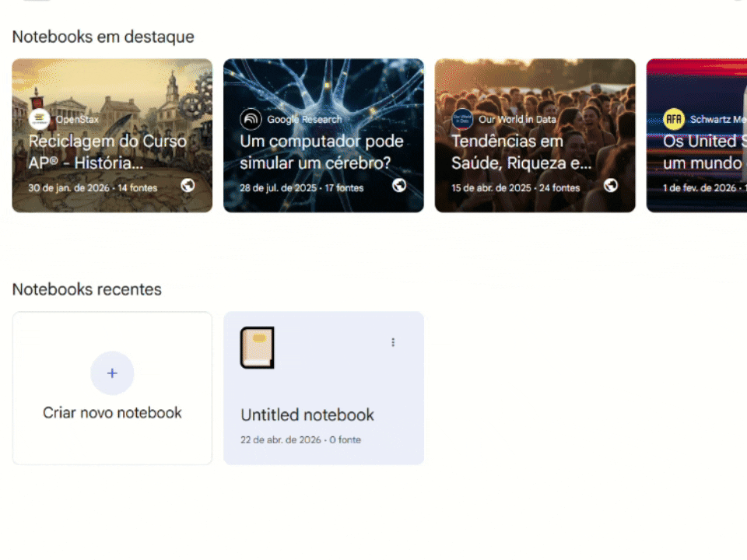Open "Reciclagem do Curso AP® – História" notebook title
747x560 pixels.
107,152
